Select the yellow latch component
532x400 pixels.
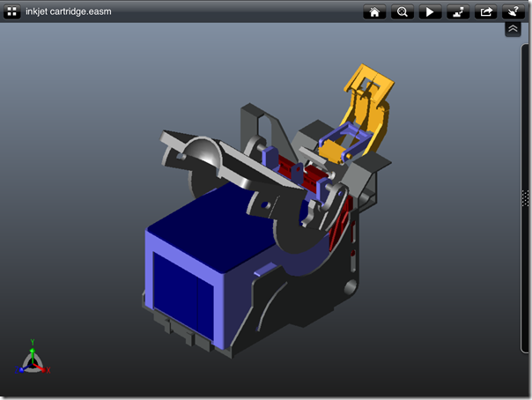pos(366,112)
